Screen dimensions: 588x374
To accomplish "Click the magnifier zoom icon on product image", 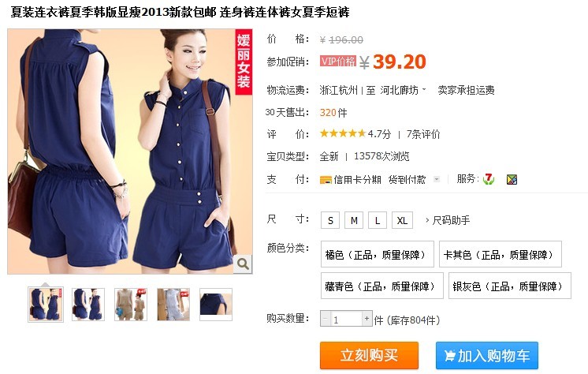I will point(243,264).
